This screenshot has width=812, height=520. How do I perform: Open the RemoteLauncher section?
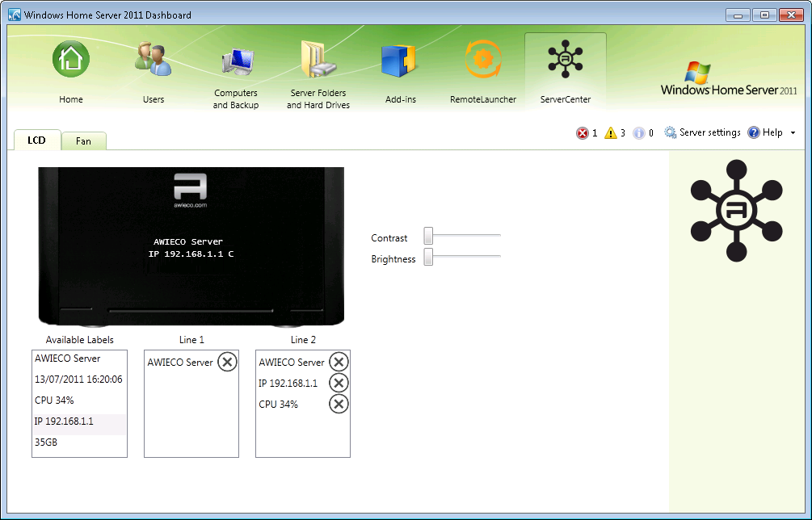pyautogui.click(x=482, y=73)
